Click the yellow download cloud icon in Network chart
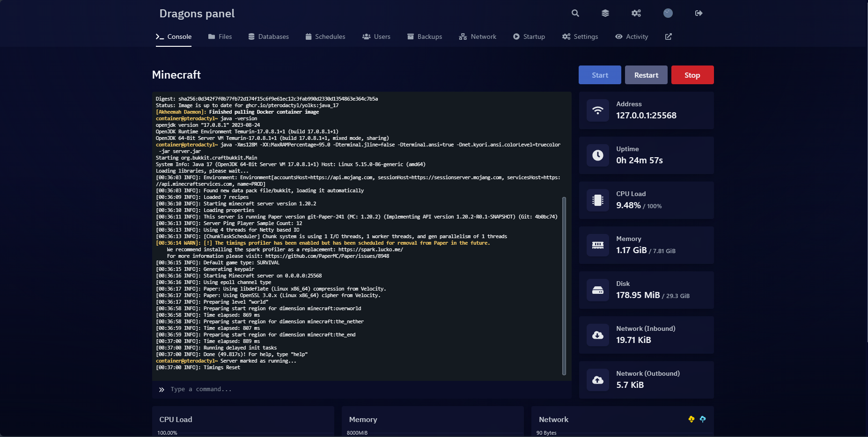868x437 pixels. point(691,419)
